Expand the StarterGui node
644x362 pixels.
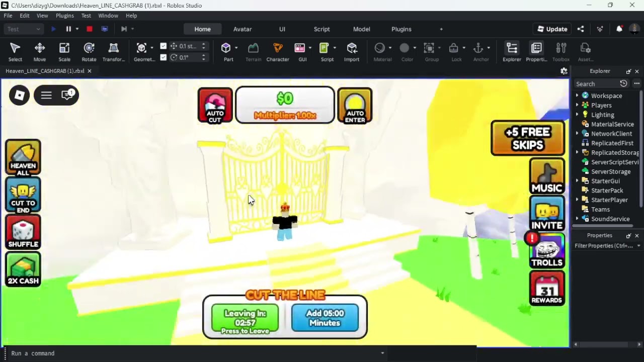577,181
